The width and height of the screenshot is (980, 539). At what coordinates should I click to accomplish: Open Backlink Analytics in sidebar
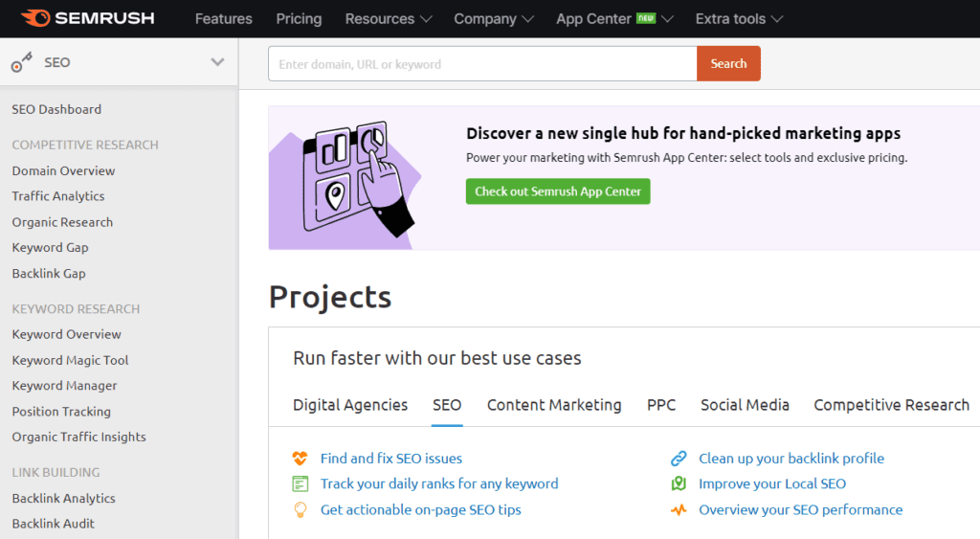coord(64,499)
